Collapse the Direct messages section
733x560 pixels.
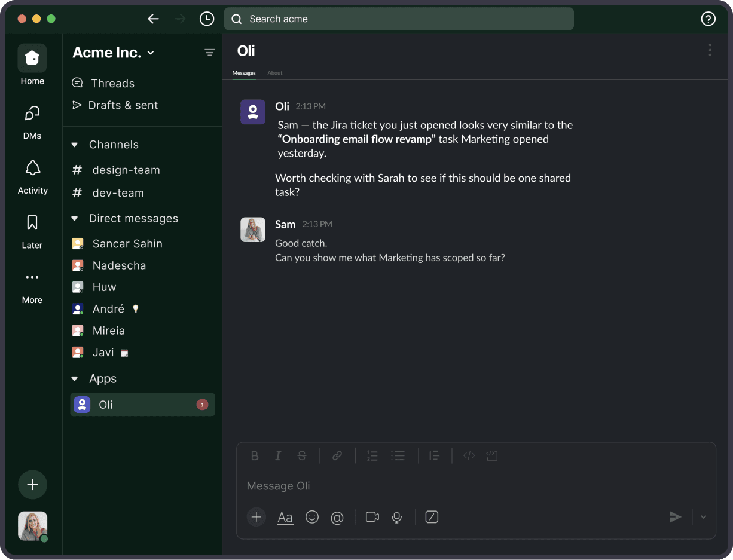[x=75, y=219]
